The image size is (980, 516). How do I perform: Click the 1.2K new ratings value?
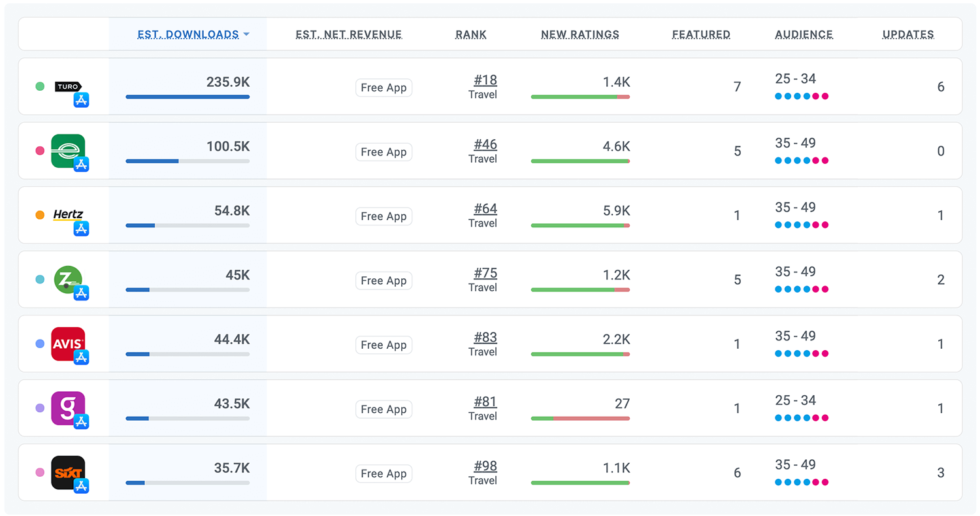click(616, 275)
